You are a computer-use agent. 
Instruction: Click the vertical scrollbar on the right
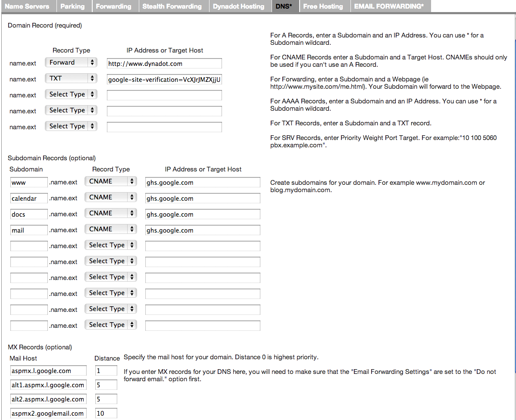click(513, 86)
